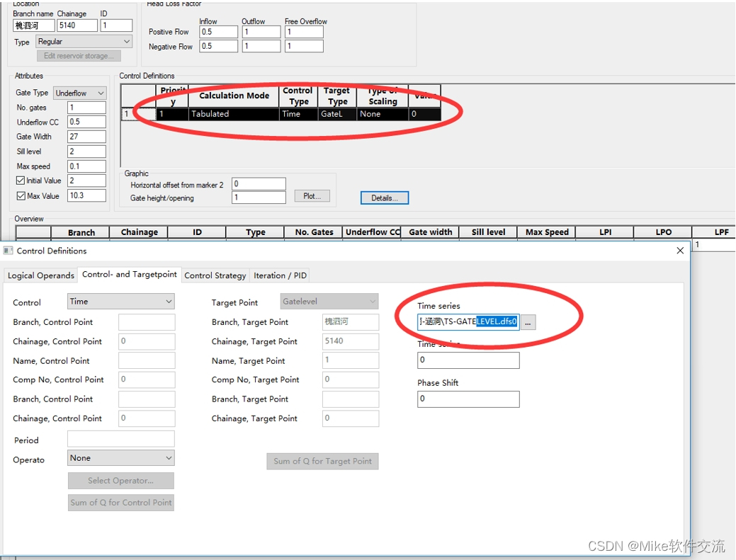Click the Select Operator... button
736x560 pixels.
[x=120, y=481]
